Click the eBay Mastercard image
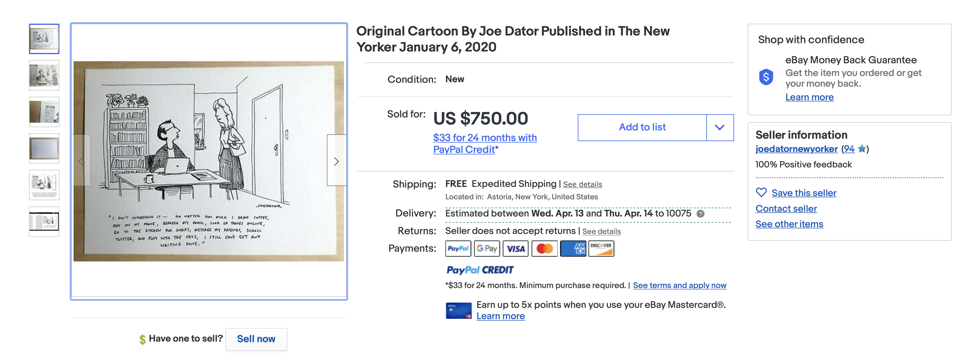Image resolution: width=980 pixels, height=362 pixels. [x=458, y=311]
